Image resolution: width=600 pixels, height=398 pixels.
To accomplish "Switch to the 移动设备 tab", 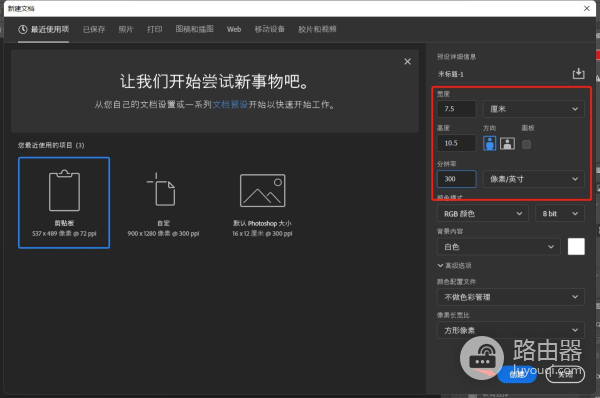I will click(269, 29).
